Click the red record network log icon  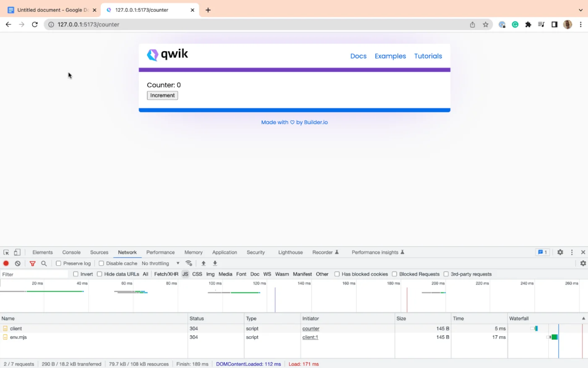click(6, 263)
